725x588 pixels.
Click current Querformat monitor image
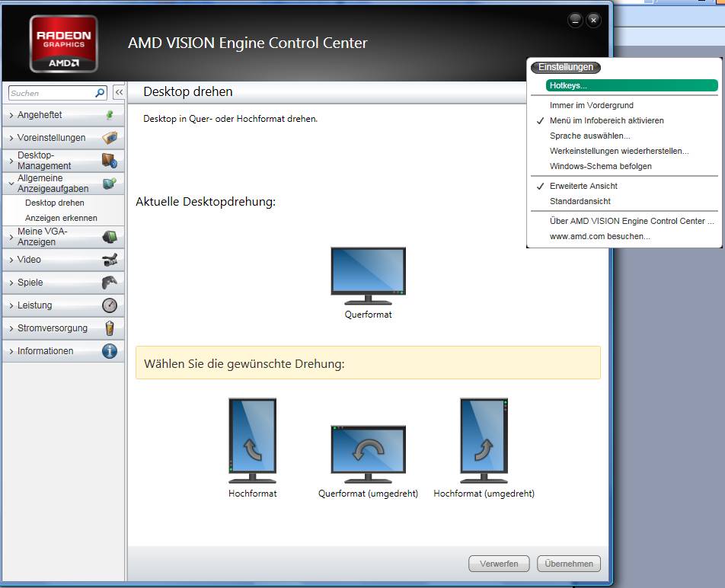(368, 276)
